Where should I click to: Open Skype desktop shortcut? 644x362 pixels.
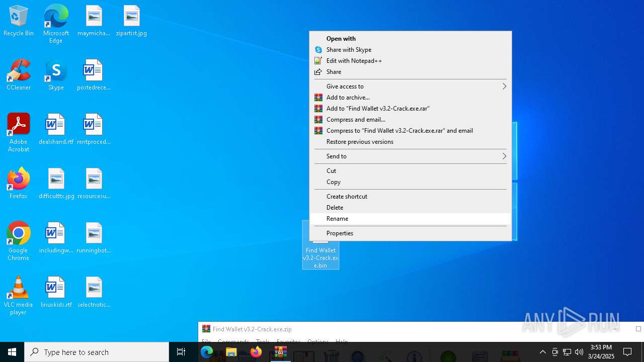point(56,75)
